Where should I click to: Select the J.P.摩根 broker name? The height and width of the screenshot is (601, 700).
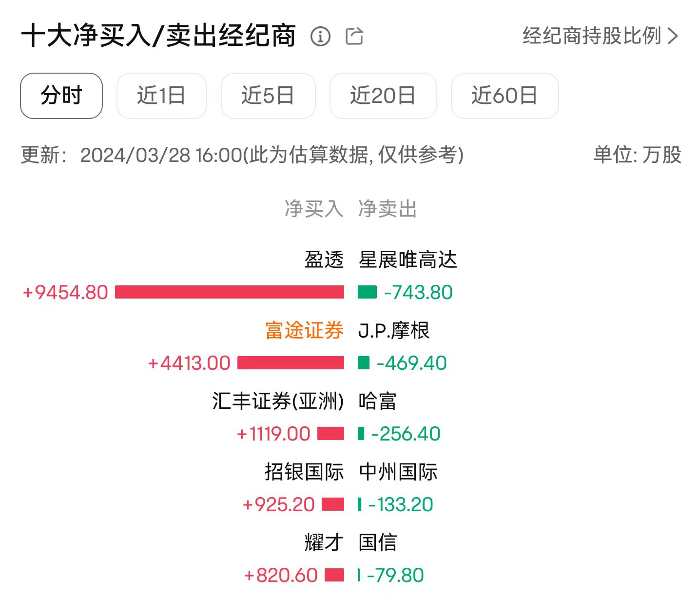(394, 331)
